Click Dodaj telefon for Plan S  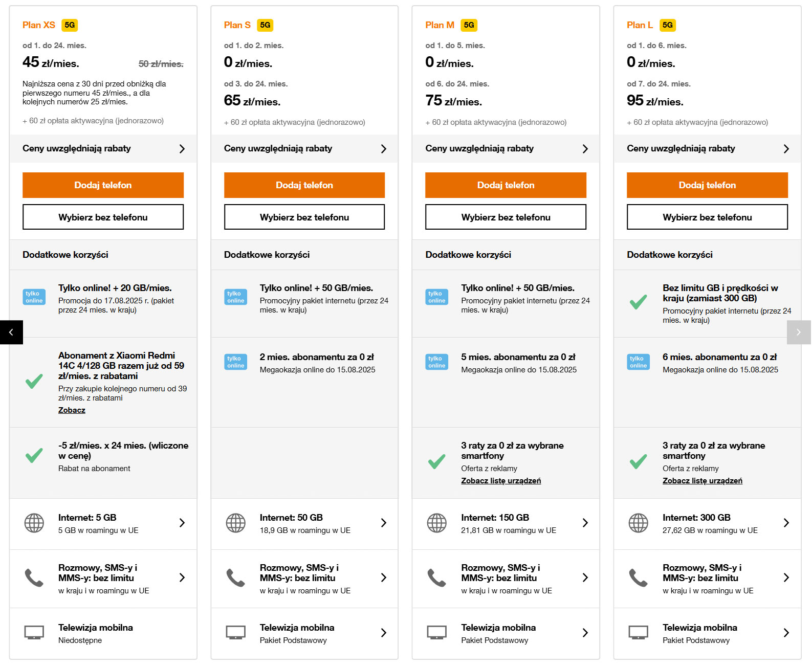click(x=304, y=185)
